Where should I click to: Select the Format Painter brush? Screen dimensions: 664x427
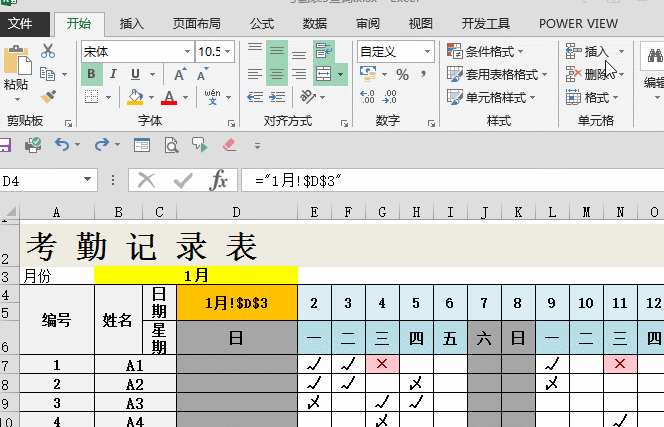click(48, 97)
